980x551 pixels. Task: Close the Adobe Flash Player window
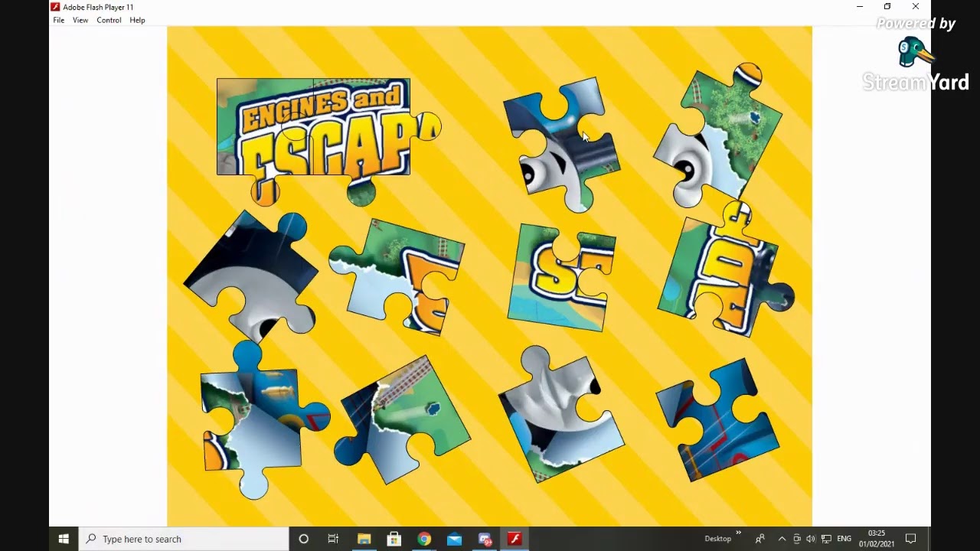916,7
